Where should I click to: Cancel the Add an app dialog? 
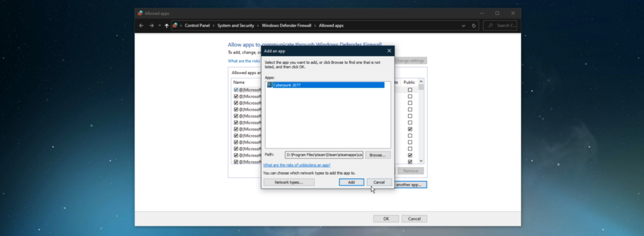coord(379,182)
